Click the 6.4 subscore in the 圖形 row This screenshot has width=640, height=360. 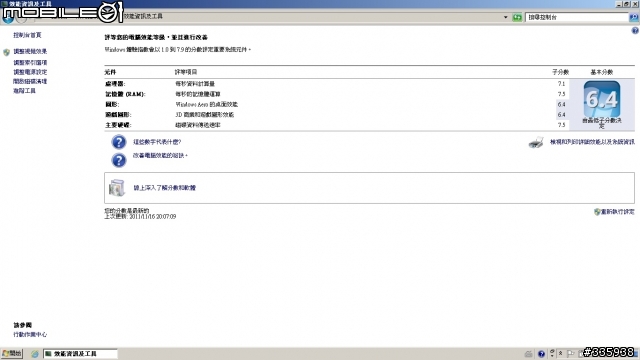point(561,104)
